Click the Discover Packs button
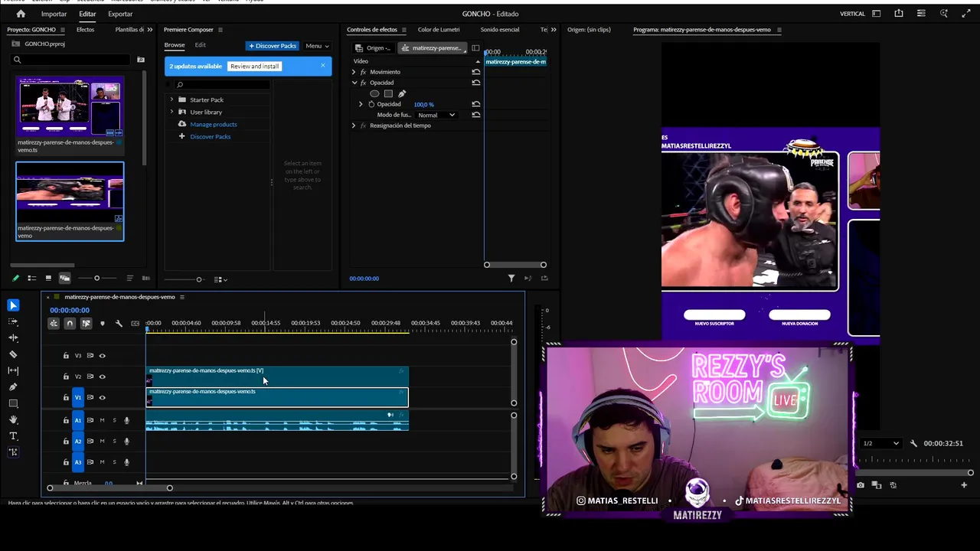The width and height of the screenshot is (980, 551). pyautogui.click(x=272, y=46)
